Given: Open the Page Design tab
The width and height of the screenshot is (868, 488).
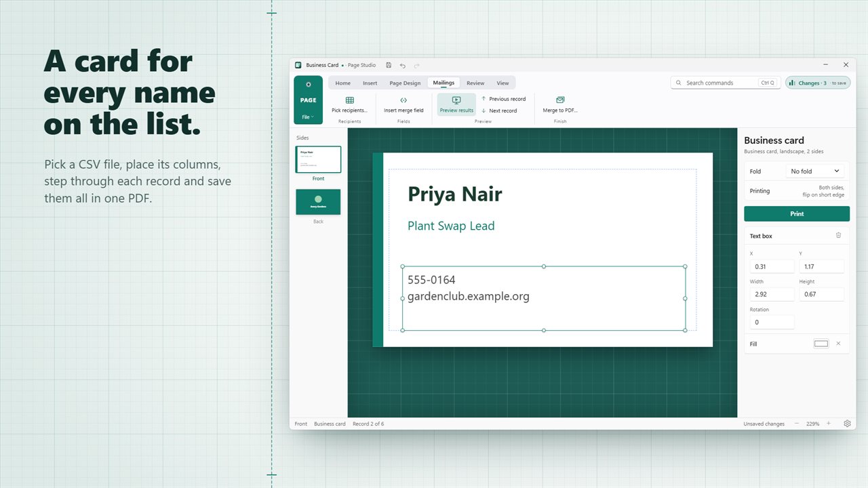Looking at the screenshot, I should pyautogui.click(x=405, y=83).
